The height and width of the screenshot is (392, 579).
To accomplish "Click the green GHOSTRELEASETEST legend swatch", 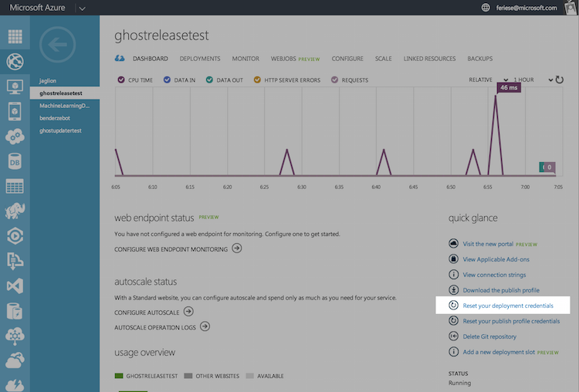I will 119,376.
